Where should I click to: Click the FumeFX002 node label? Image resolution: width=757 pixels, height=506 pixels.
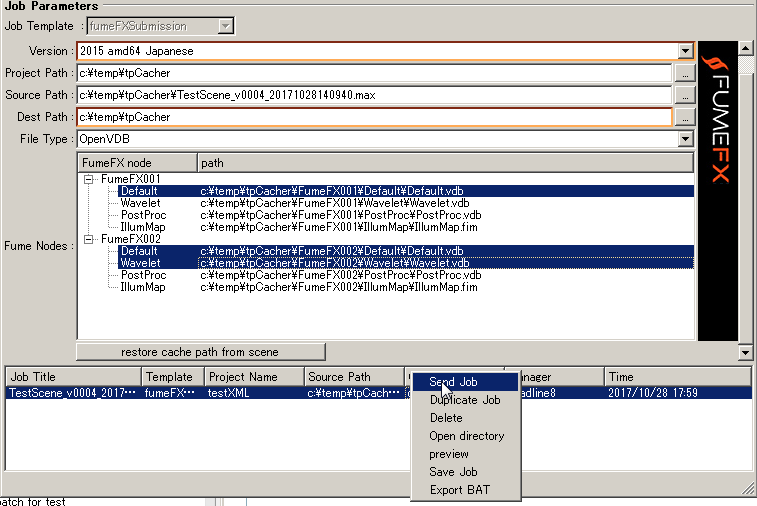tap(130, 239)
